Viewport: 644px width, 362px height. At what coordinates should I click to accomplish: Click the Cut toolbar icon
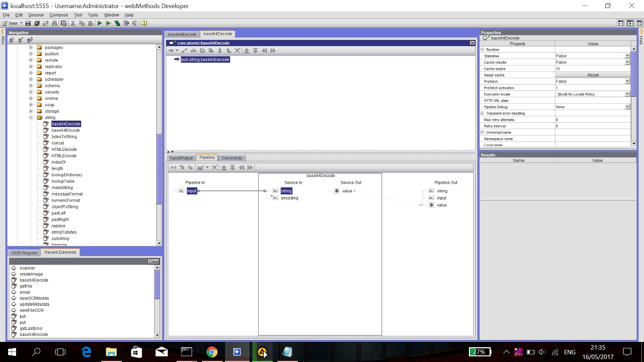(72, 23)
